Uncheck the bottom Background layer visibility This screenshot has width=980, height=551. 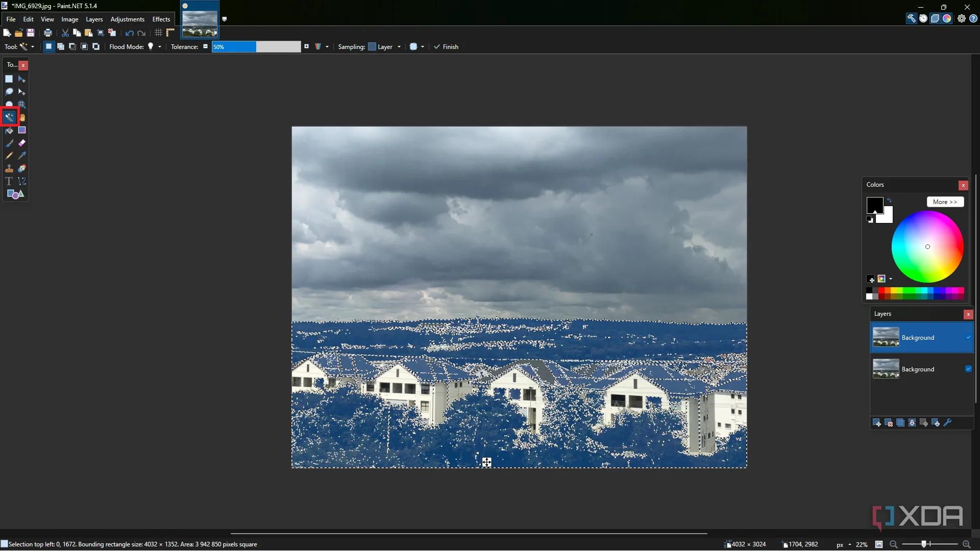tap(968, 369)
